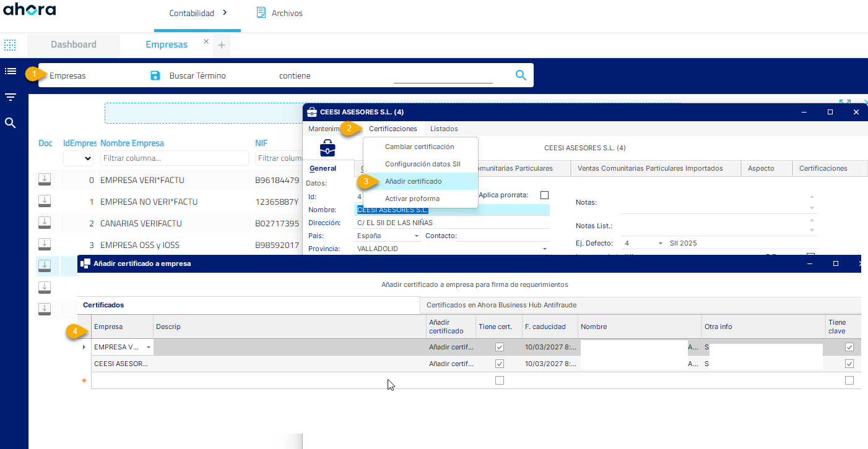
Task: Click Añadir certif... button for EMPRESA V... row
Action: click(x=451, y=347)
